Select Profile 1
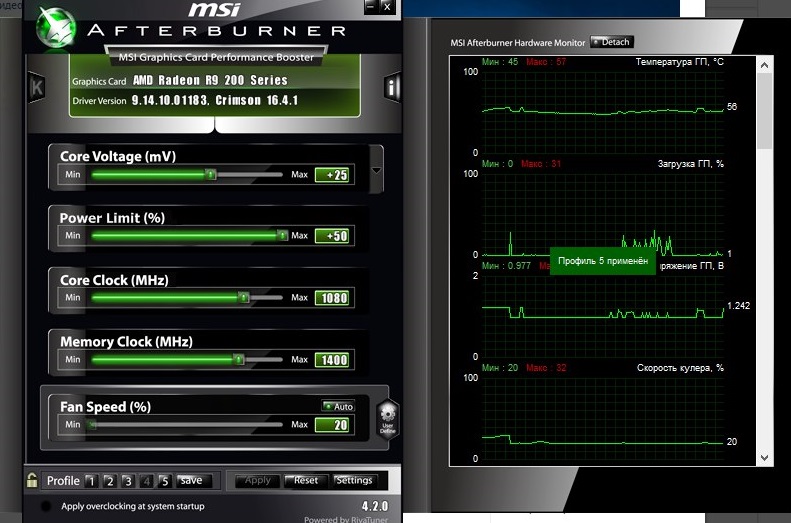This screenshot has width=791, height=523. coord(91,481)
